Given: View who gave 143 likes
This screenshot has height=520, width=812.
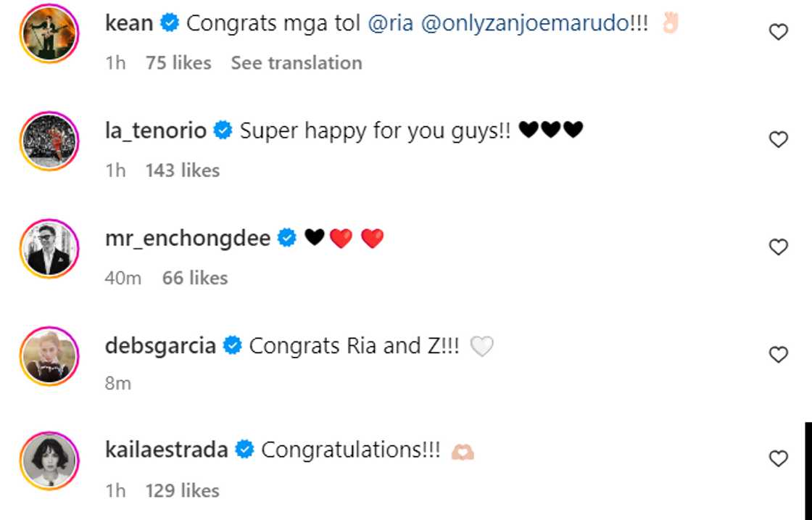Looking at the screenshot, I should click(x=182, y=170).
